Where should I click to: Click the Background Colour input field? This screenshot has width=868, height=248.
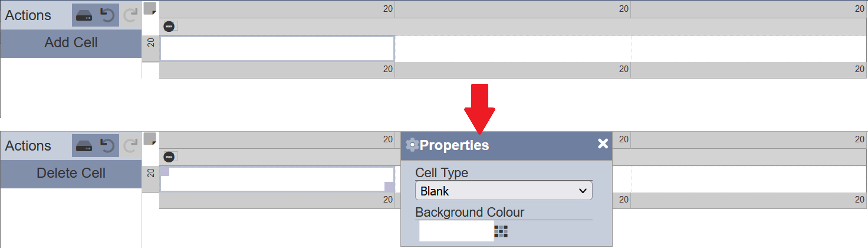(456, 231)
